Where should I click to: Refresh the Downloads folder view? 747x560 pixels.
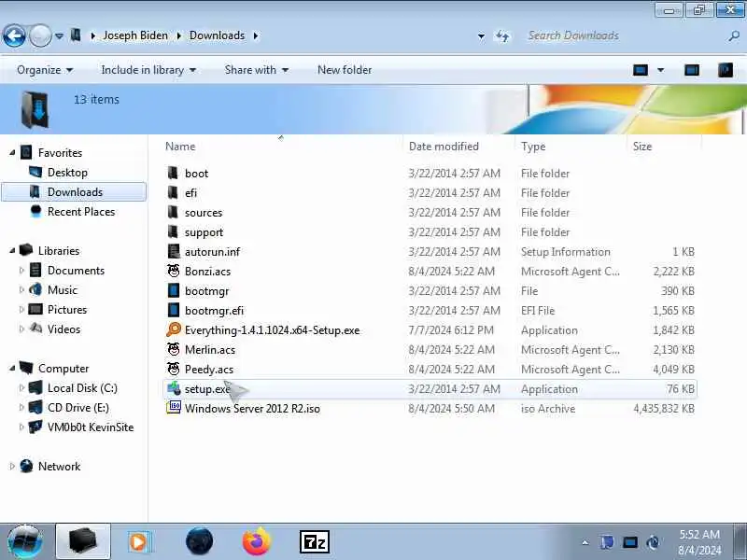point(502,35)
